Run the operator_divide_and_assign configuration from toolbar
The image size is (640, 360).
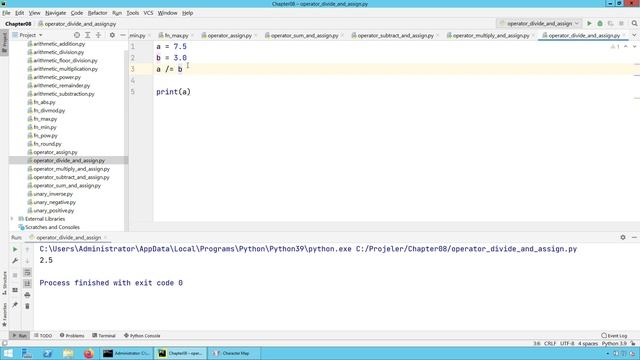pyautogui.click(x=589, y=24)
